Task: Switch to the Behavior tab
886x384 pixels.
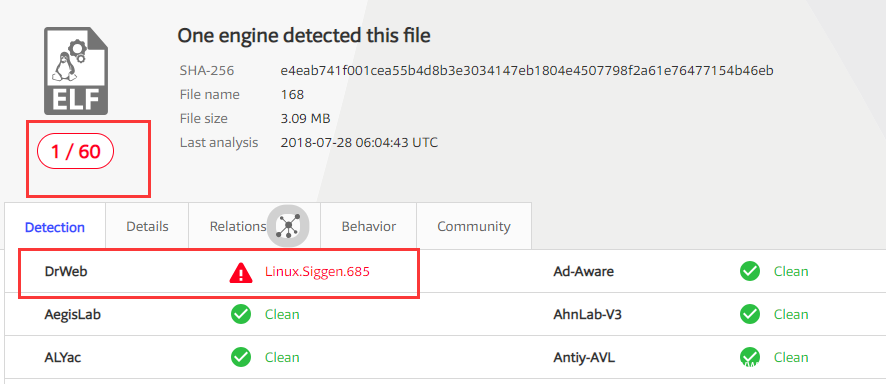Action: coord(368,226)
